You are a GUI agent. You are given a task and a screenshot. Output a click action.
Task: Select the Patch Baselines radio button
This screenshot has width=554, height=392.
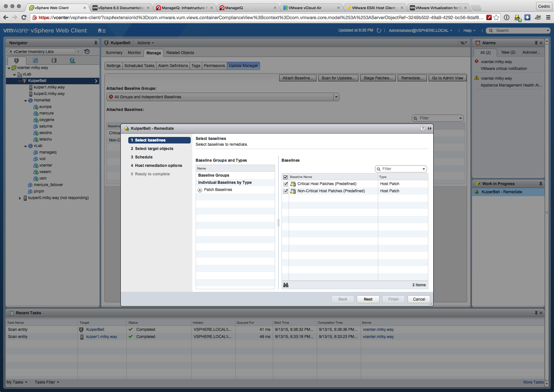tap(200, 190)
